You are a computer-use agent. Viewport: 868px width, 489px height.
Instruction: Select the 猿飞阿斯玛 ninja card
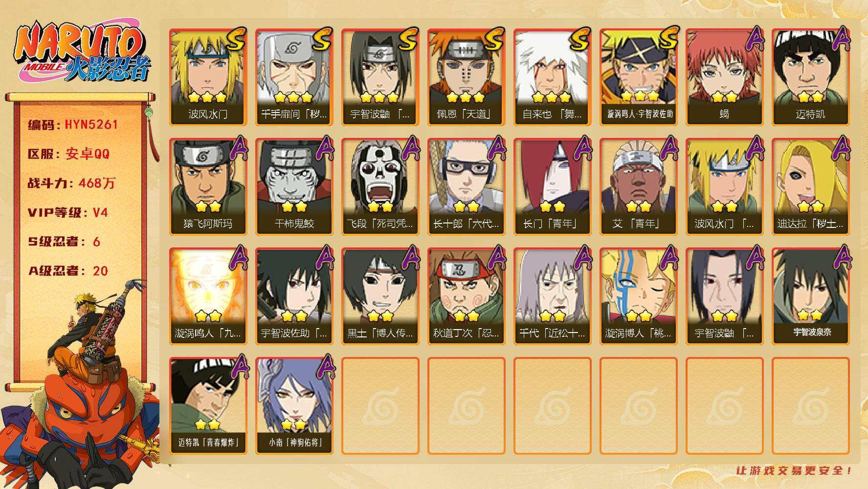[208, 187]
